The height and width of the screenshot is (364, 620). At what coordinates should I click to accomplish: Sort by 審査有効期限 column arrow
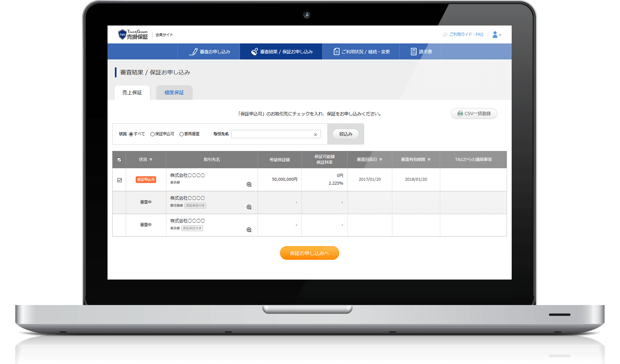click(x=429, y=160)
